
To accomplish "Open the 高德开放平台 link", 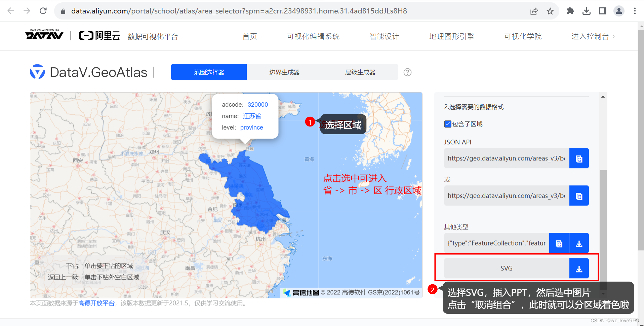I will point(96,303).
